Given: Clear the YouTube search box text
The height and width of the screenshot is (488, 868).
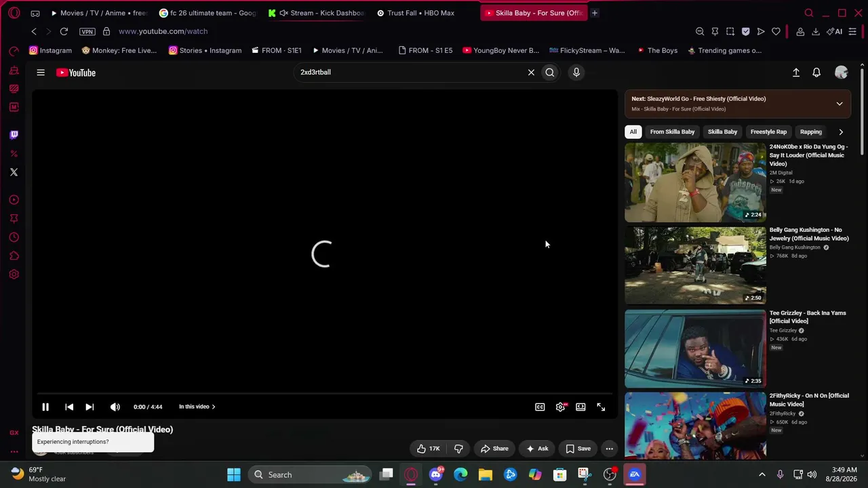Looking at the screenshot, I should pos(531,73).
